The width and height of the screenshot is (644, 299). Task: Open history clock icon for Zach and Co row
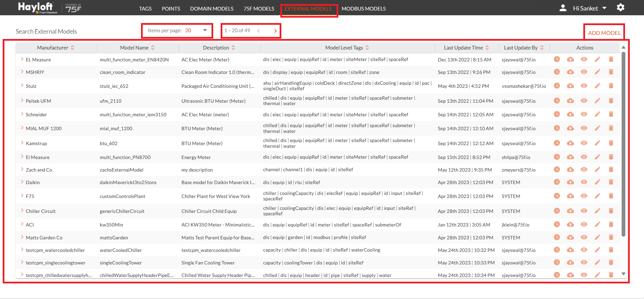click(557, 170)
